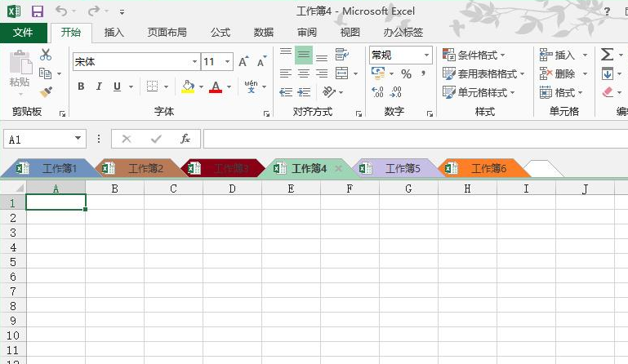
Task: Align text right
Action: [x=322, y=73]
